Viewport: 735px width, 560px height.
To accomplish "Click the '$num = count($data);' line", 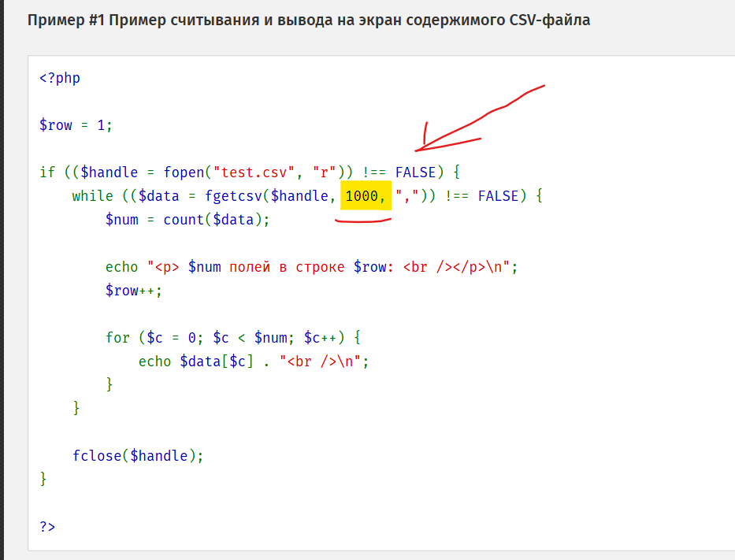I will 187,219.
